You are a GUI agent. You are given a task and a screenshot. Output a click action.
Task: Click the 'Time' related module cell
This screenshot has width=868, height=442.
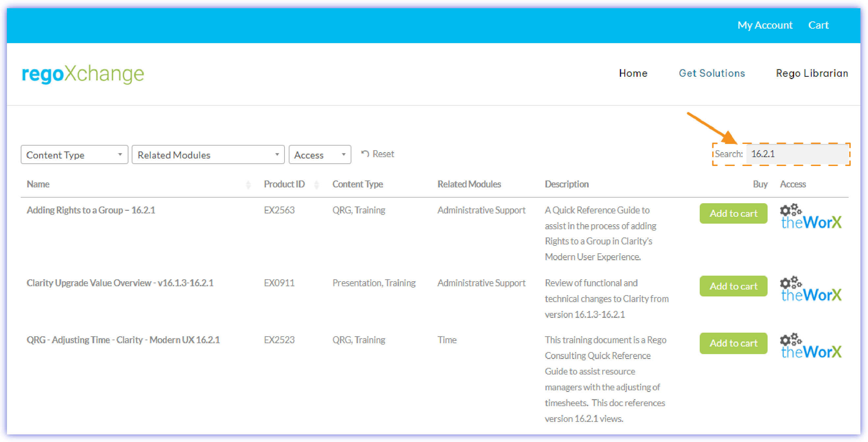447,340
